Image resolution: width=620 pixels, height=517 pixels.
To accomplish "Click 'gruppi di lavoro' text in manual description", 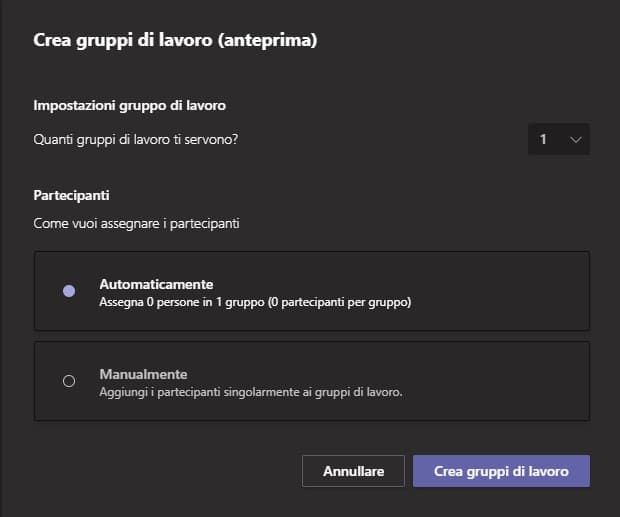I will pyautogui.click(x=357, y=392).
